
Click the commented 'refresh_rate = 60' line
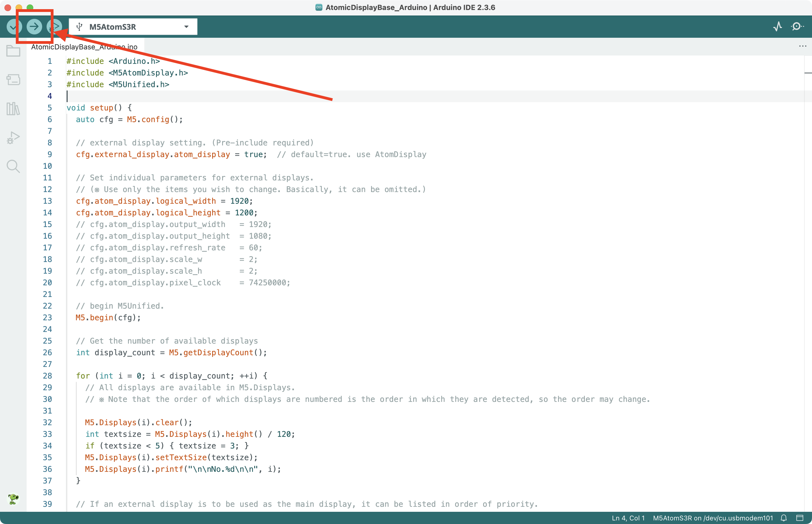click(x=169, y=248)
